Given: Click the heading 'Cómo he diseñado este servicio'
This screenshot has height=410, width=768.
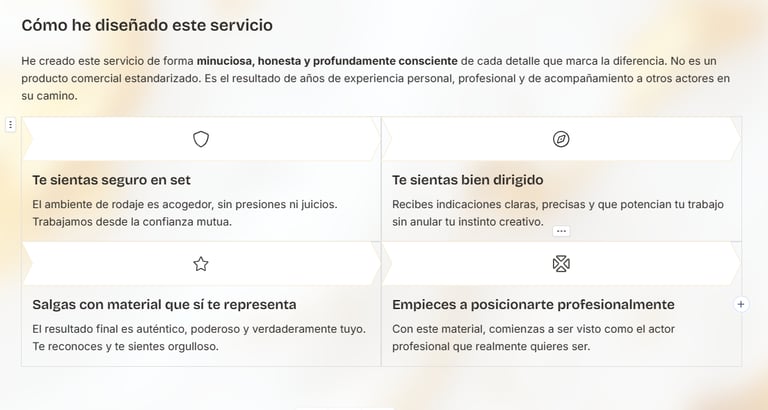Looking at the screenshot, I should pyautogui.click(x=147, y=25).
